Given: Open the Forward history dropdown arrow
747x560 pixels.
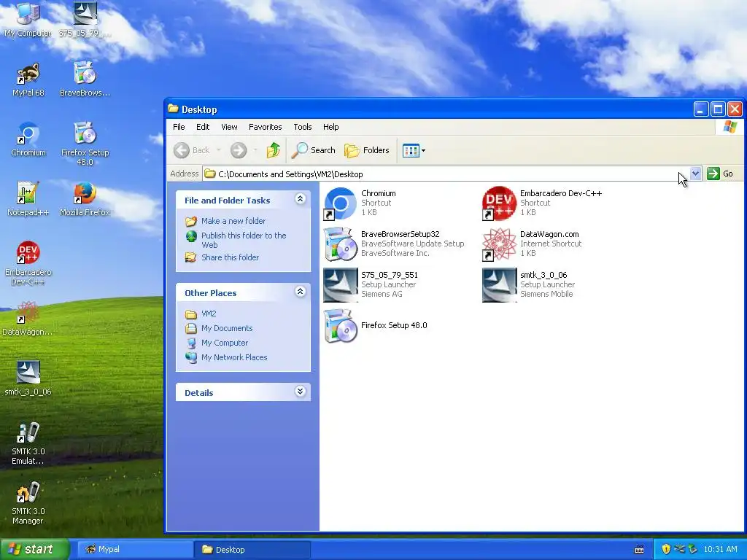Looking at the screenshot, I should tap(255, 150).
